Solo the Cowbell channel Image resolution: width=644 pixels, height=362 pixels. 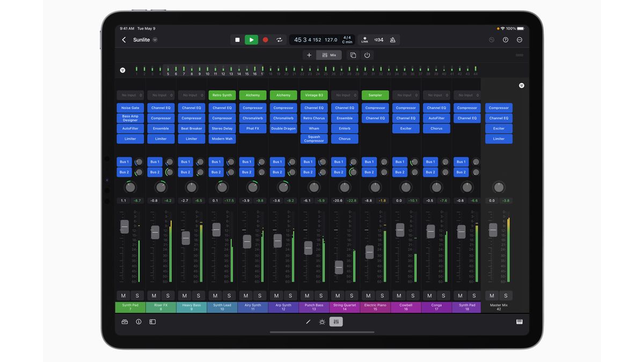pyautogui.click(x=413, y=295)
